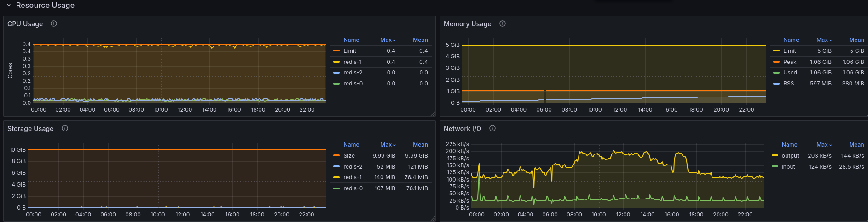Click yellow output color swatch in Network legend
Image resolution: width=868 pixels, height=222 pixels.
pyautogui.click(x=775, y=156)
